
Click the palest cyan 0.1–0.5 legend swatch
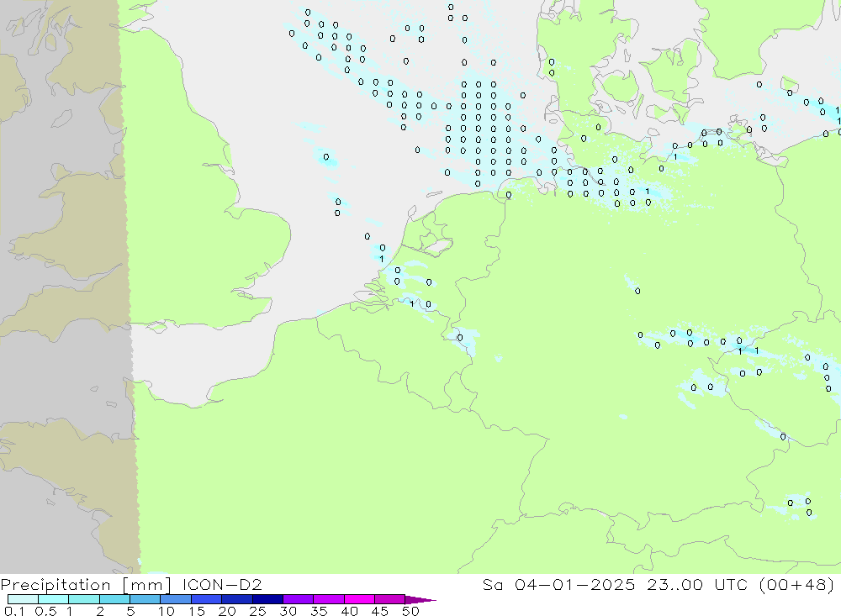coord(23,599)
